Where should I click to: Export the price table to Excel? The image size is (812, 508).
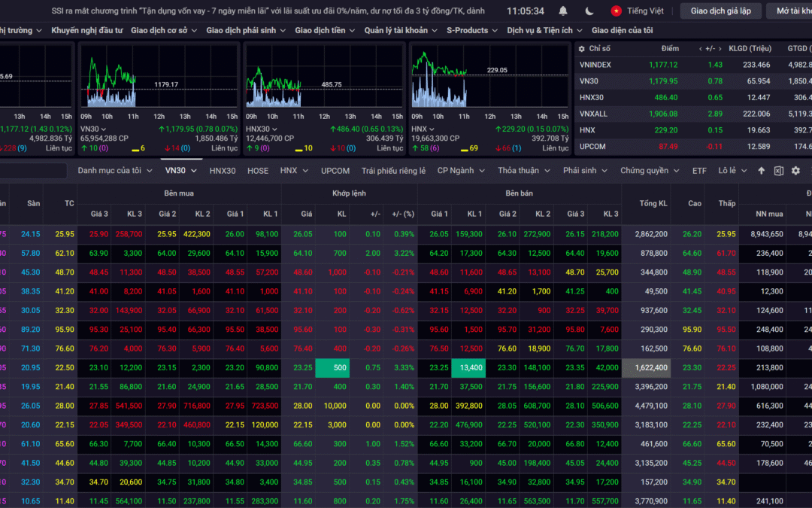click(x=779, y=171)
